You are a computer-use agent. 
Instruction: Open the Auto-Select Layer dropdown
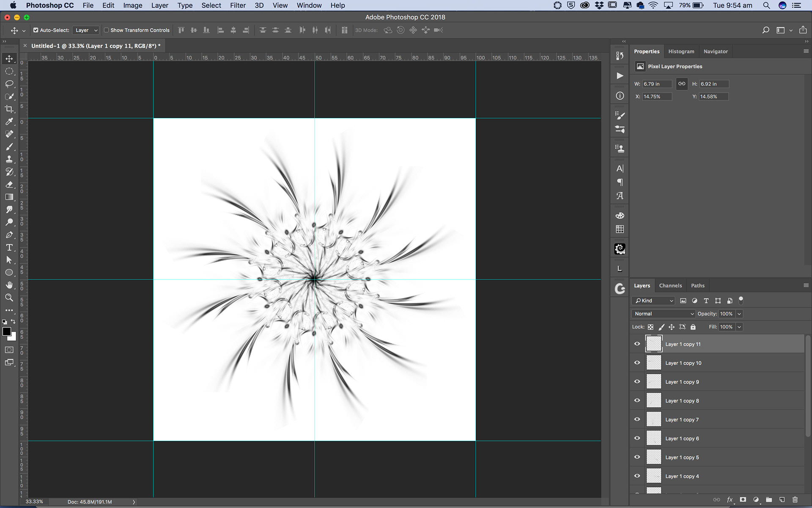pos(86,30)
